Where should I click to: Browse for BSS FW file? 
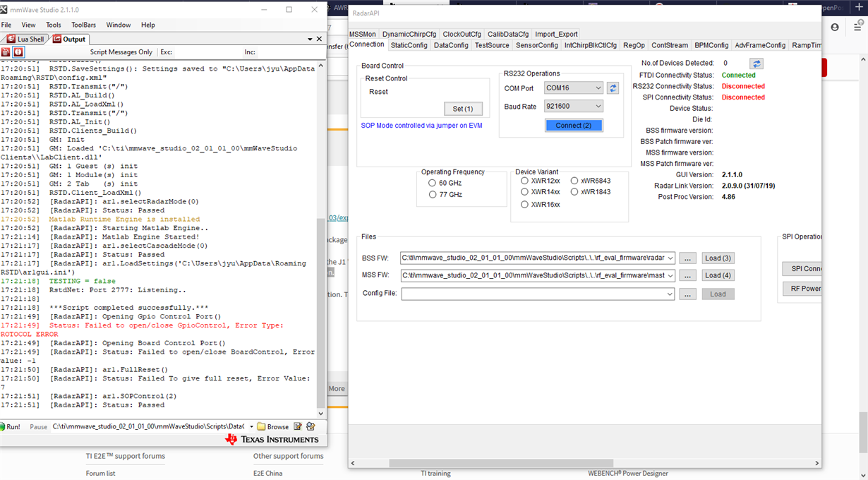(688, 258)
